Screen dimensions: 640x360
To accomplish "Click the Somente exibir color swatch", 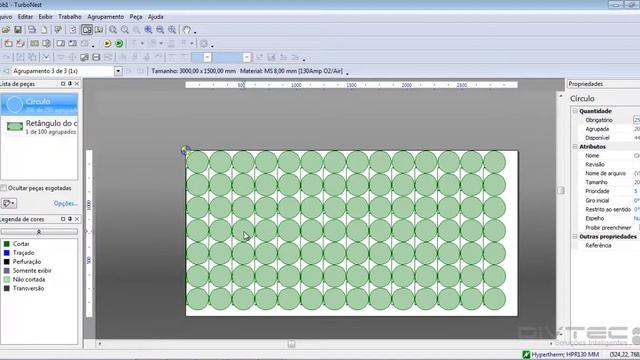I will click(7, 271).
